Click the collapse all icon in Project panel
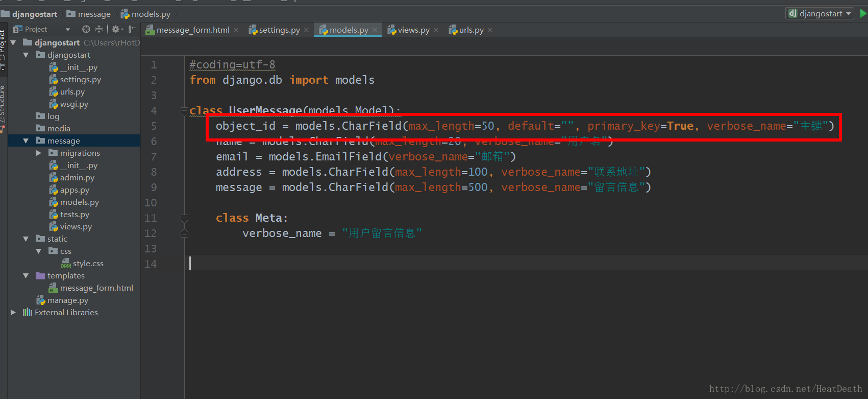The image size is (868, 399). click(99, 29)
